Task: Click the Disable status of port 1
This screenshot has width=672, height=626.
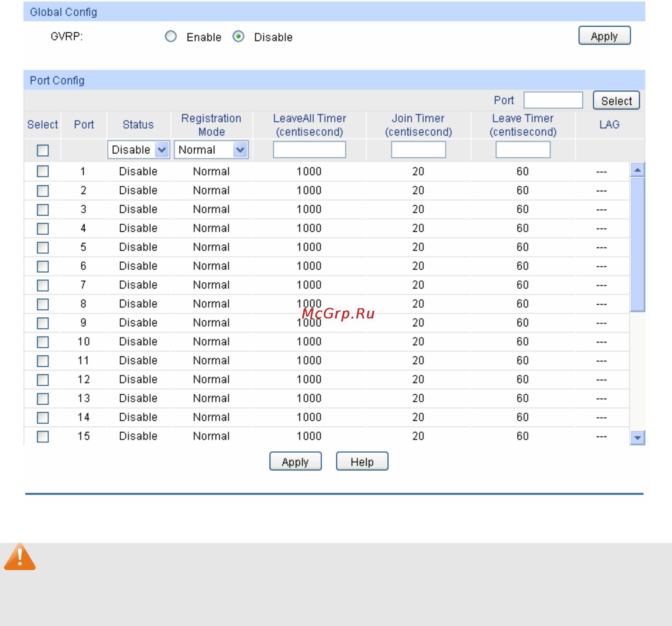Action: (138, 171)
